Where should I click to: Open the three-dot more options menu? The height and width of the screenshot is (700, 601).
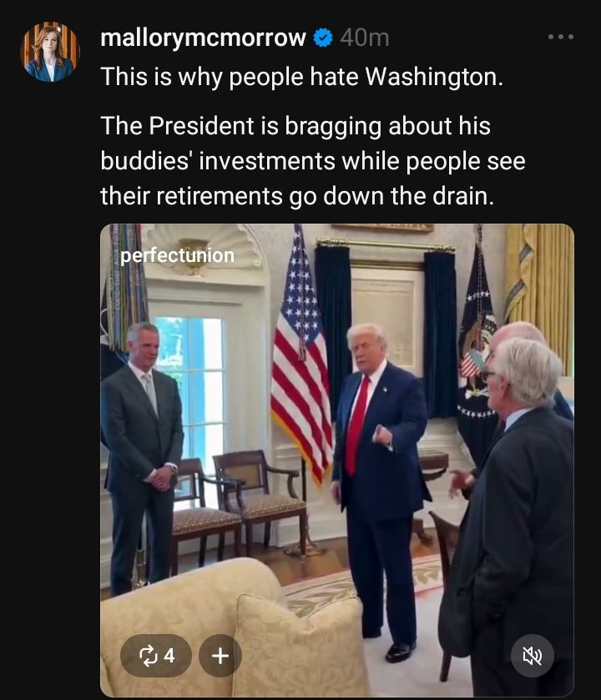coord(561,37)
